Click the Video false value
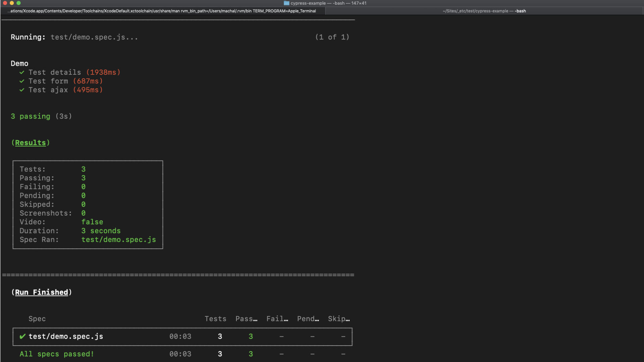Image resolution: width=644 pixels, height=362 pixels. pos(92,222)
